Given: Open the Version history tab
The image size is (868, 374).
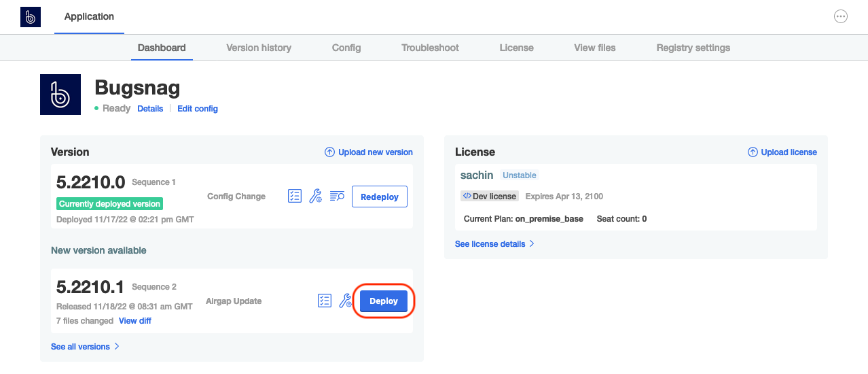Looking at the screenshot, I should click(259, 48).
